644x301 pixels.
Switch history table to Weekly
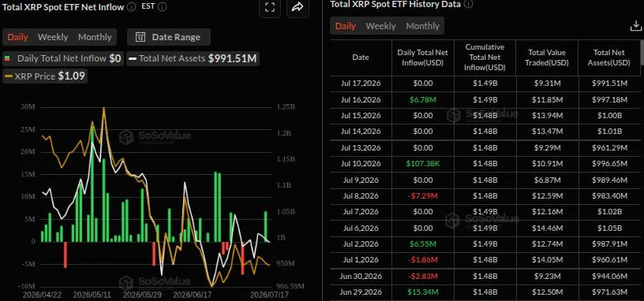pos(380,26)
